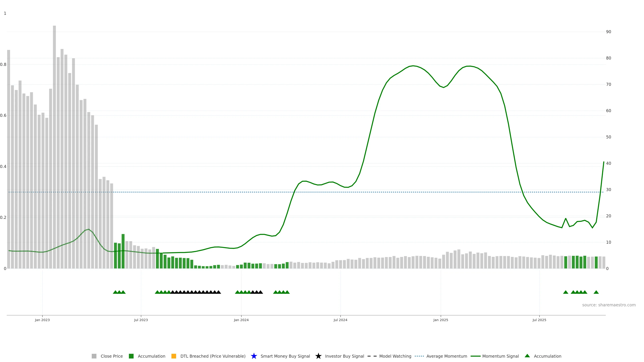Click the Jan 2023 axis label
Screen dimensions: 644x362
(x=42, y=320)
